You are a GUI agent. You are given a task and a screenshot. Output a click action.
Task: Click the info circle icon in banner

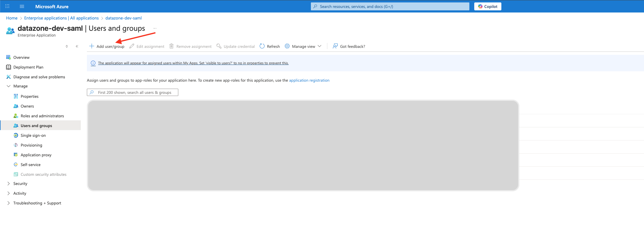coord(93,63)
